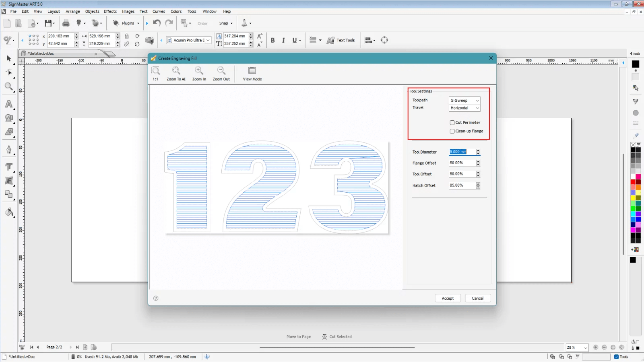Toggle the lock proportions padlock icon
The image size is (644, 362).
(x=126, y=36)
